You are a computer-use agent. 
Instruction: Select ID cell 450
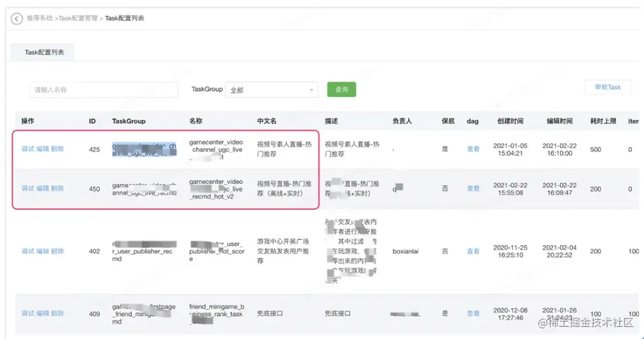pos(94,189)
